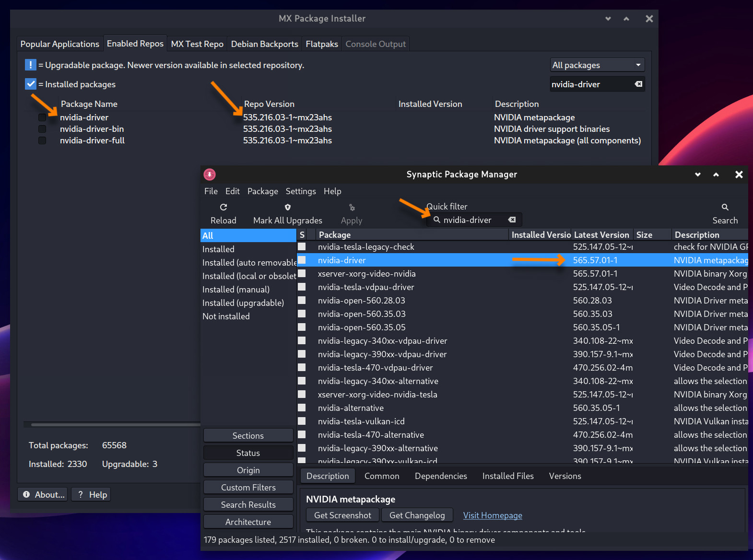This screenshot has height=560, width=753.
Task: Open the Package menu in Synaptic
Action: click(262, 191)
